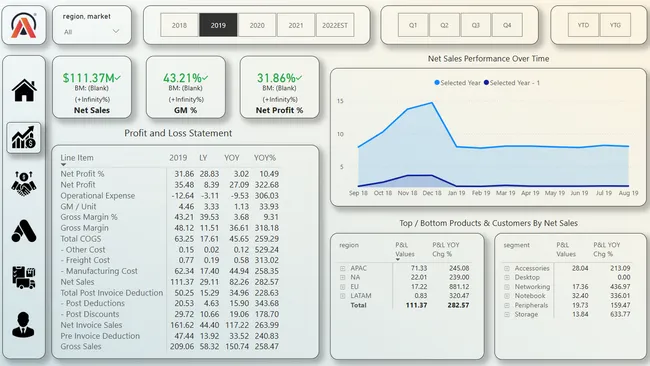Image resolution: width=650 pixels, height=366 pixels.
Task: Click the Net Profit % KPI card
Action: point(279,87)
